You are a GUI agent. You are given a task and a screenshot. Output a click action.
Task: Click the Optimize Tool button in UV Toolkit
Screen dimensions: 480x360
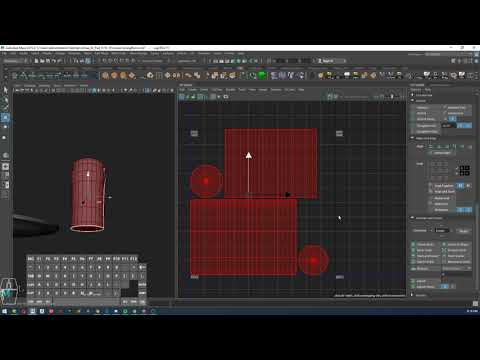(x=457, y=108)
